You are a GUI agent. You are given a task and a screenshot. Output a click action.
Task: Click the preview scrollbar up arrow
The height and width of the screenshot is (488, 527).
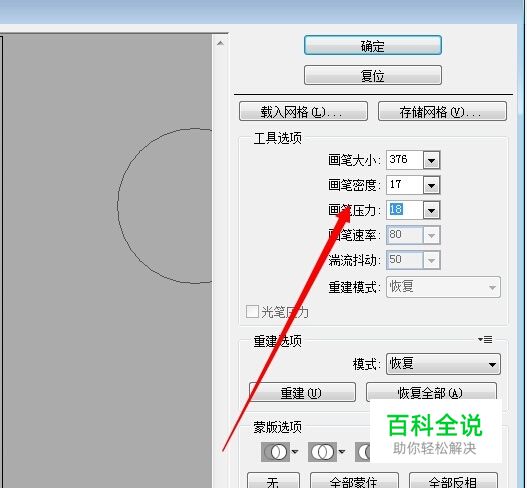[220, 43]
